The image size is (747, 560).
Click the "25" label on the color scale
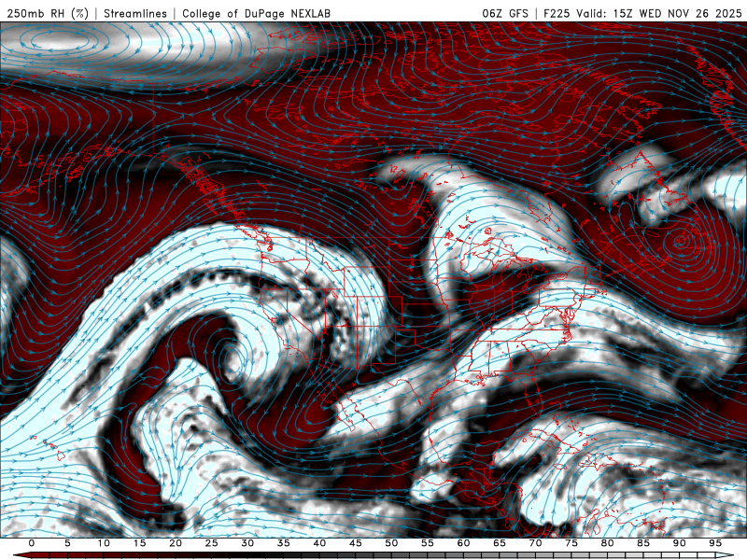pyautogui.click(x=212, y=543)
